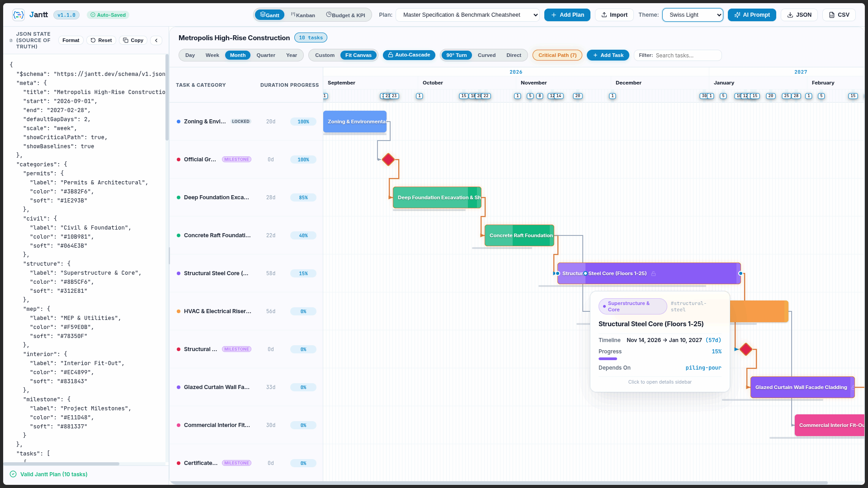
Task: Click the Import button
Action: 614,15
